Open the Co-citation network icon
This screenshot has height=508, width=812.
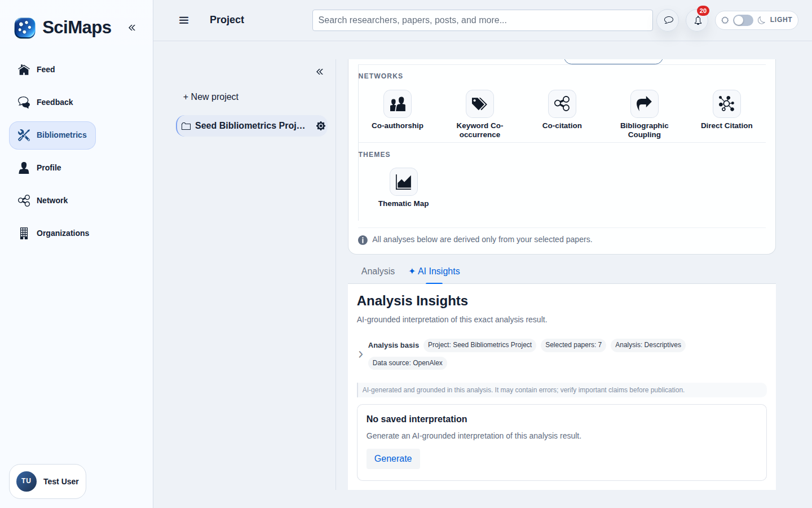562,104
